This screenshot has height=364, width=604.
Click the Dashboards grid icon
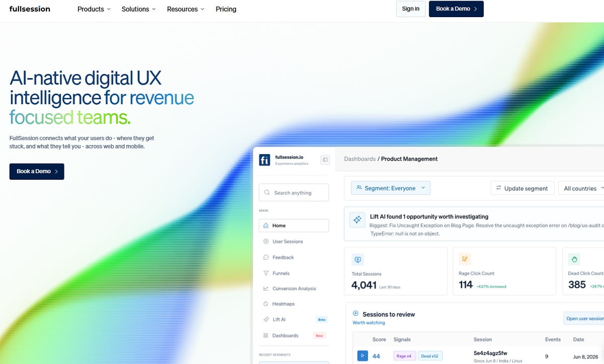point(266,336)
